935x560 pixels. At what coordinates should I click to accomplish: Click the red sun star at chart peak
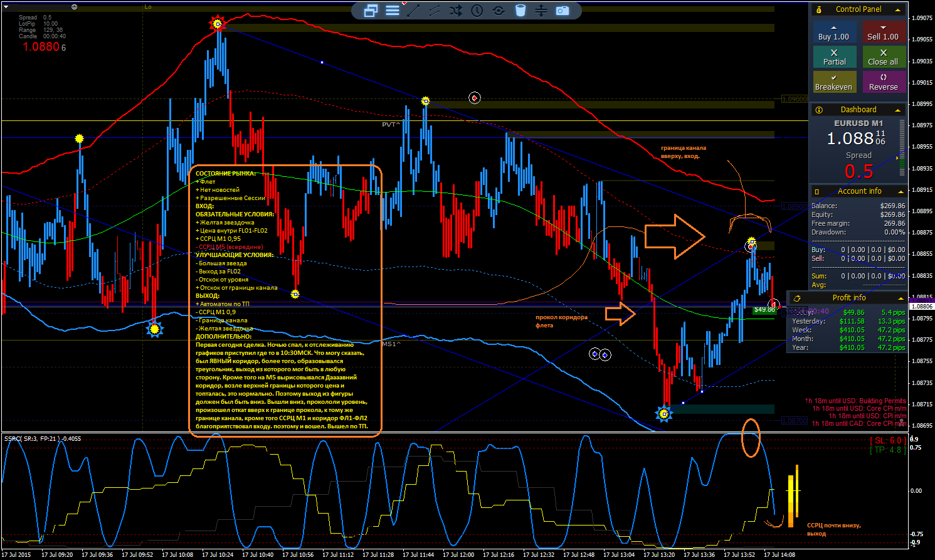click(217, 24)
